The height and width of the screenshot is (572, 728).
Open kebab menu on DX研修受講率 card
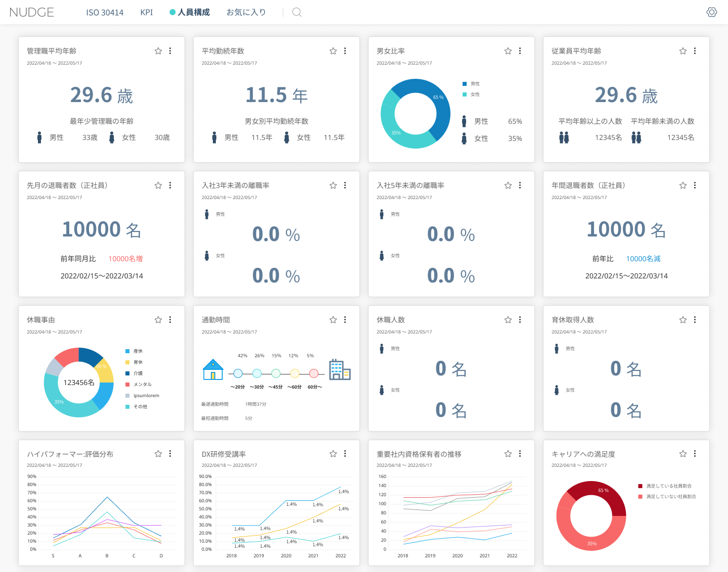pos(345,454)
